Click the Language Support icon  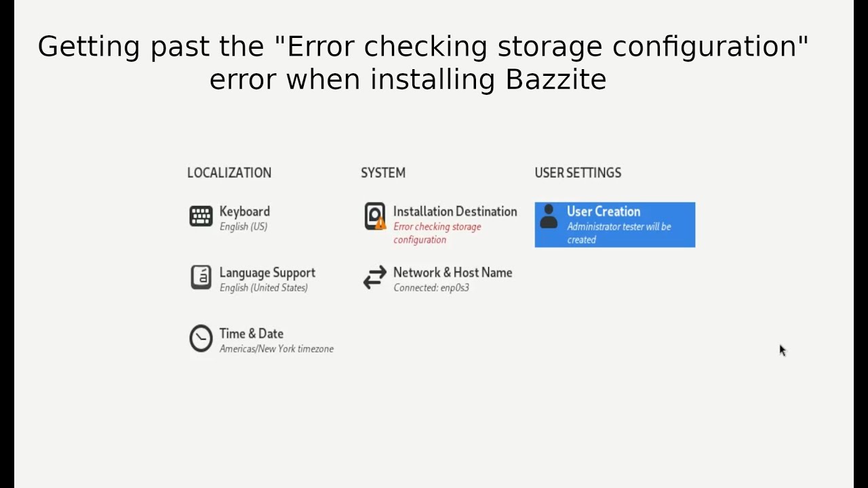pos(201,277)
